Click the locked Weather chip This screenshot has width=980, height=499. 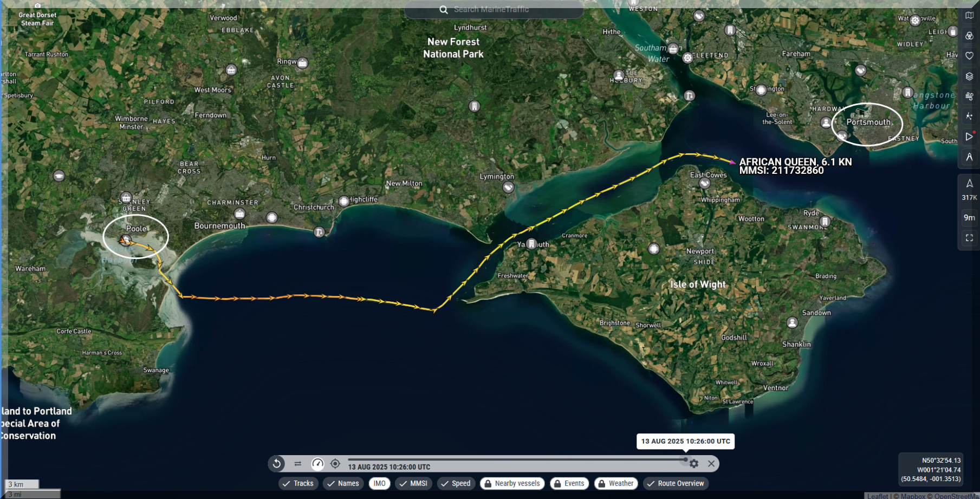tap(615, 483)
